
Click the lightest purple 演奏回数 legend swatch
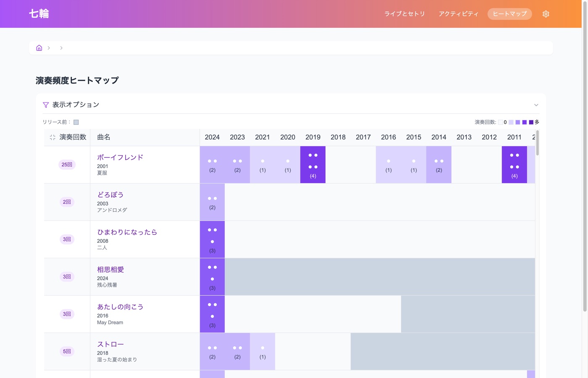(x=511, y=122)
